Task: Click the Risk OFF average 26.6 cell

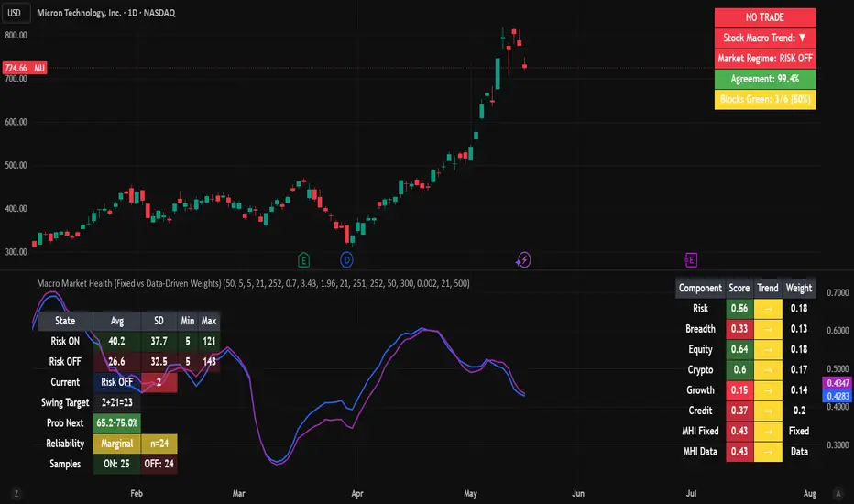Action: pyautogui.click(x=116, y=362)
